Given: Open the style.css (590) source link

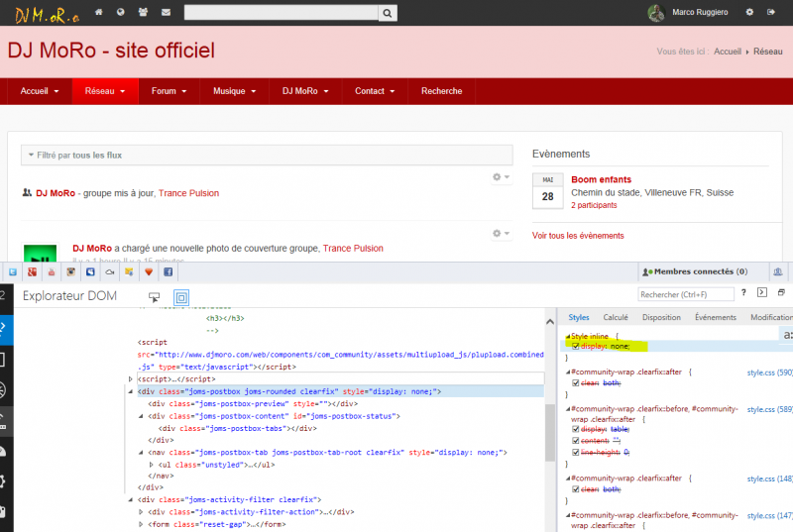Looking at the screenshot, I should coord(770,372).
